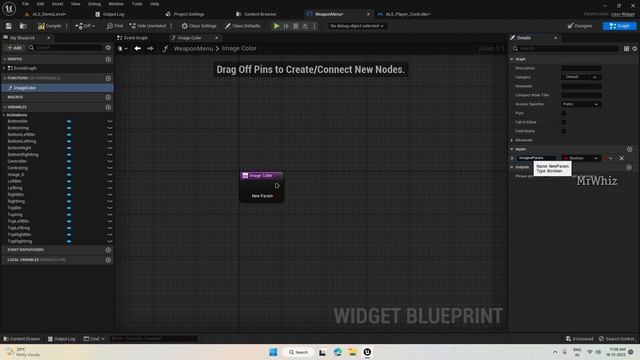Open the Diff dropdown in toolbar

click(x=85, y=26)
